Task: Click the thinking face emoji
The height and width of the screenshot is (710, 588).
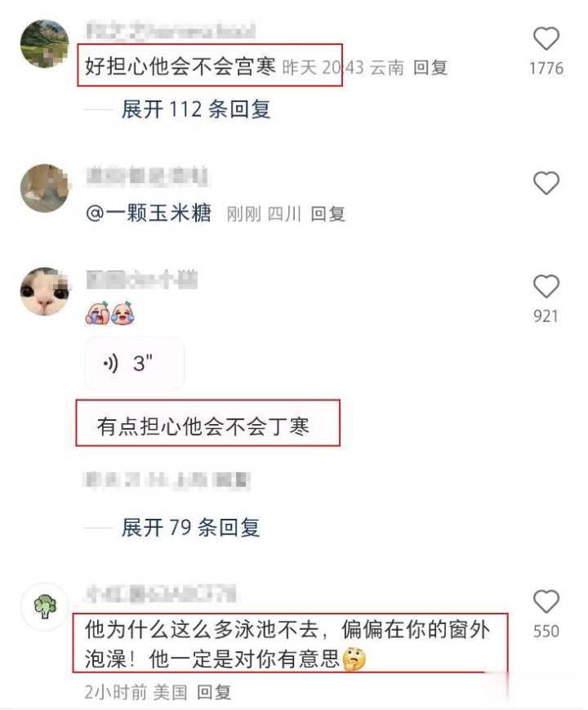Action: 354,659
